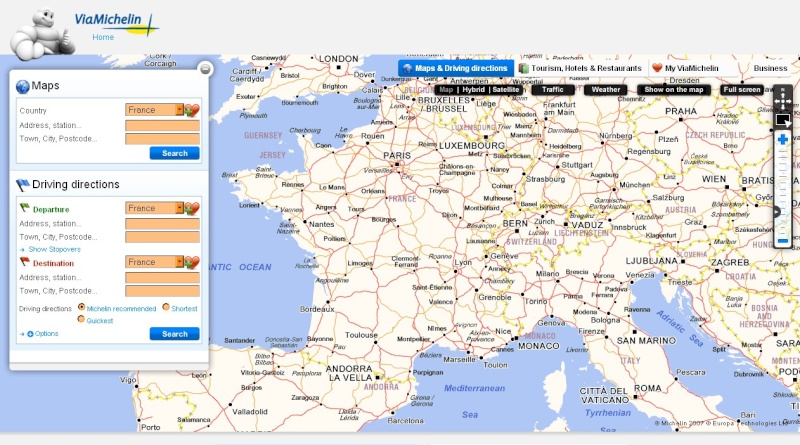Click the plus icon beside Options
Screen dimensions: 800x445
pos(30,334)
